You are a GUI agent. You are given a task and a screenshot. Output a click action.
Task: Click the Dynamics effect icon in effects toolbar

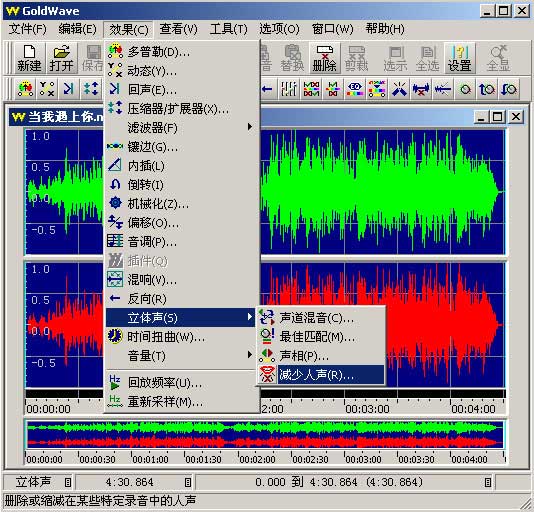tap(47, 89)
